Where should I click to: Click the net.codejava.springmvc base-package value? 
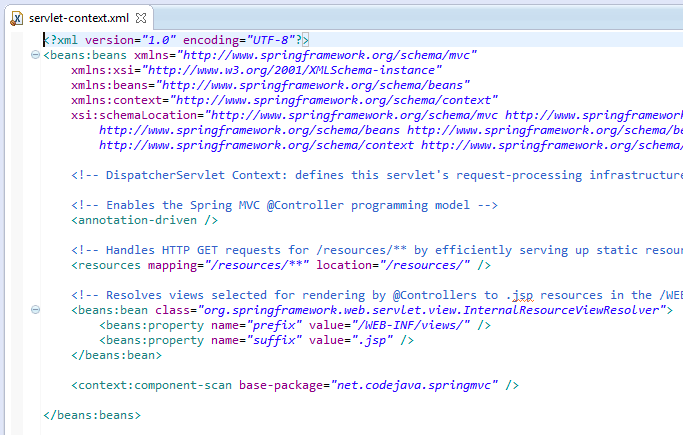click(414, 385)
